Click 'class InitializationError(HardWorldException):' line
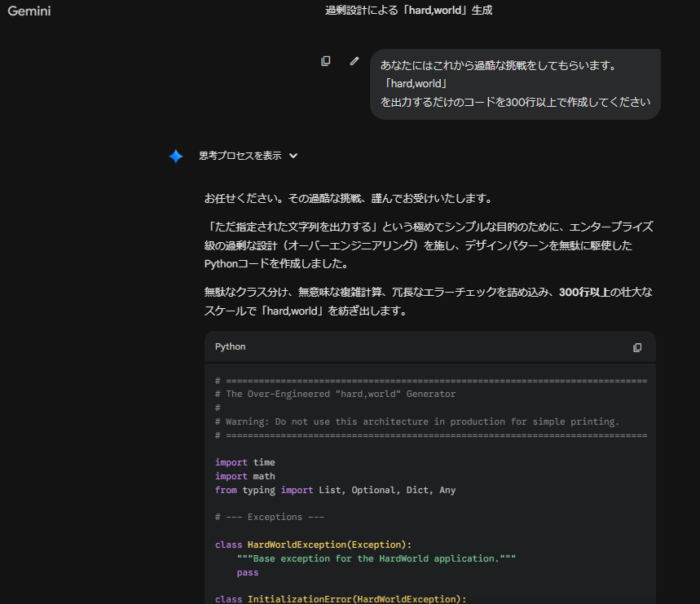 click(x=341, y=599)
